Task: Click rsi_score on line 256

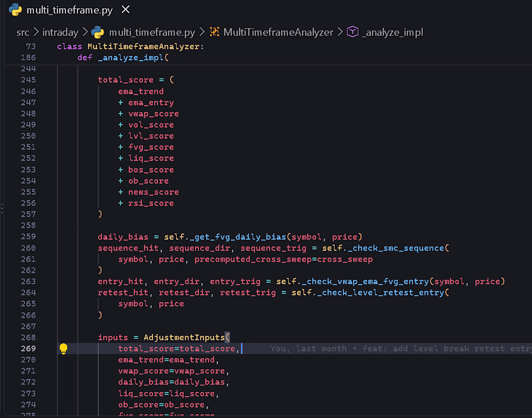Action: point(151,203)
